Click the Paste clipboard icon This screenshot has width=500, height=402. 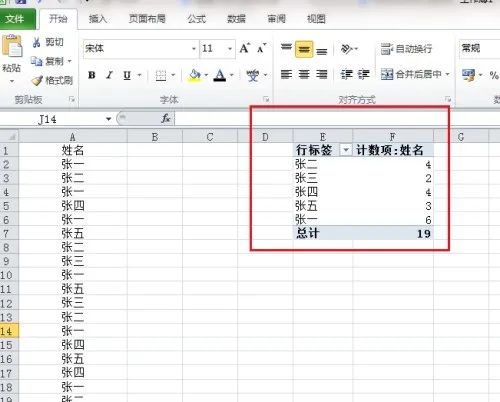click(x=12, y=46)
